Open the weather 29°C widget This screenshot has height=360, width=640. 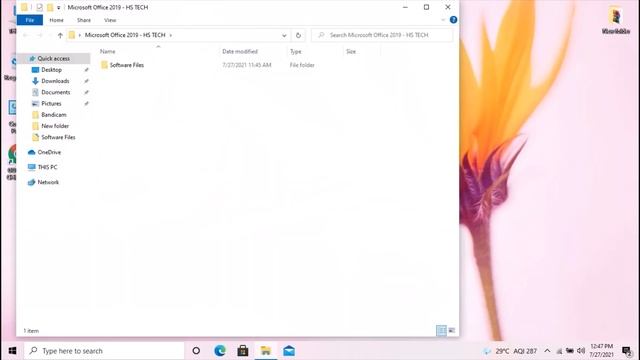click(x=510, y=351)
